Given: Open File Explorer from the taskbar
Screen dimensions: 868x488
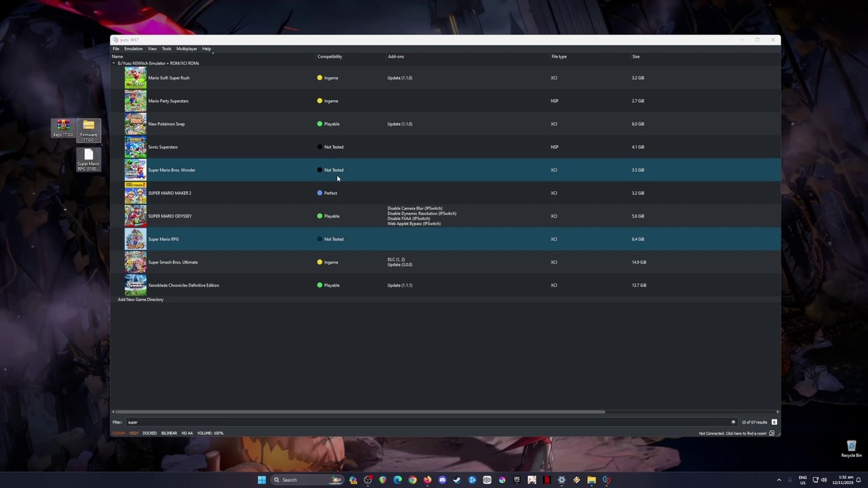Looking at the screenshot, I should click(x=591, y=480).
